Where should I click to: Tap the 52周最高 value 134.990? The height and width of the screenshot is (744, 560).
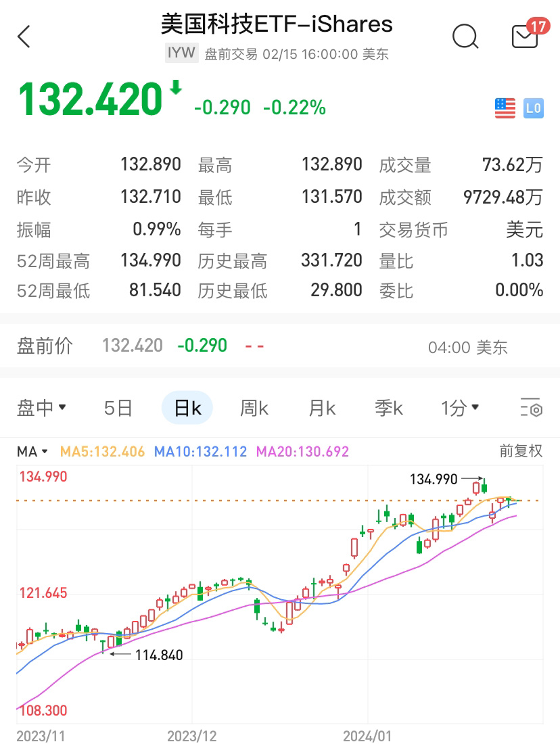150,260
